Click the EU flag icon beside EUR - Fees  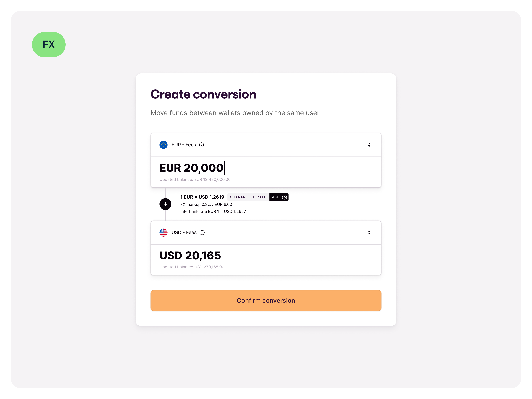click(x=164, y=145)
